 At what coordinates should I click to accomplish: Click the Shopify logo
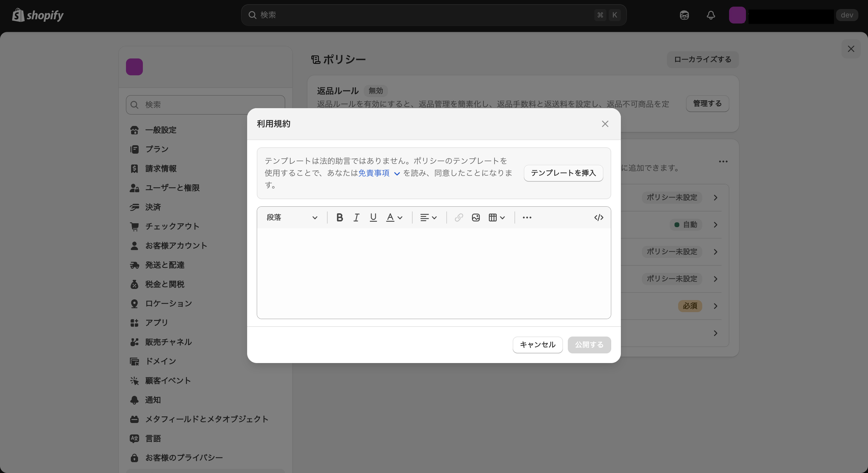(37, 15)
